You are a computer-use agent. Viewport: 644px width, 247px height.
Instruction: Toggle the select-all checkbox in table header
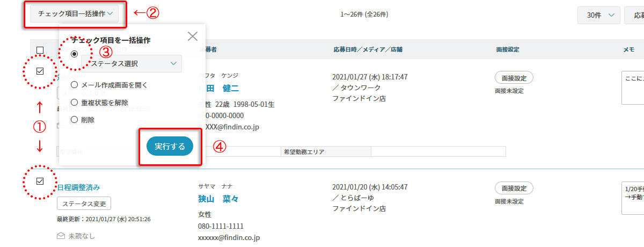point(40,50)
